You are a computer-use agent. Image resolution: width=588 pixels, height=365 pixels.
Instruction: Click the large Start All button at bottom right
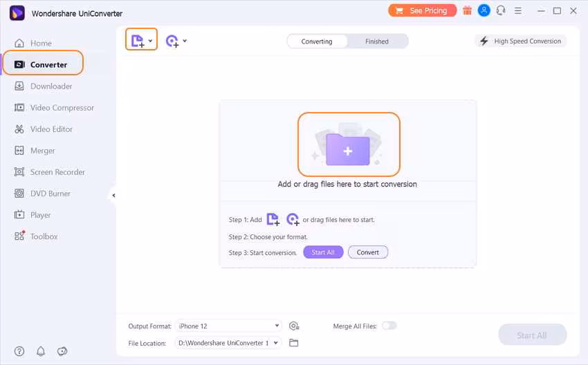pos(532,335)
